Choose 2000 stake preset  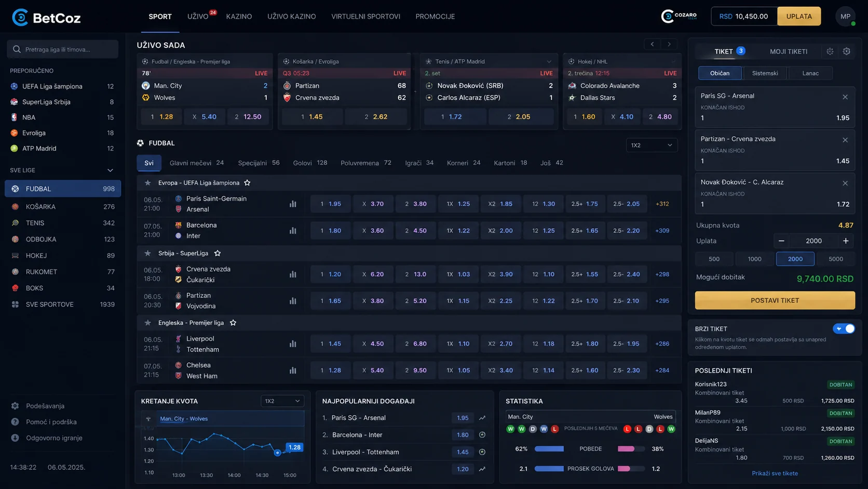[x=795, y=259]
